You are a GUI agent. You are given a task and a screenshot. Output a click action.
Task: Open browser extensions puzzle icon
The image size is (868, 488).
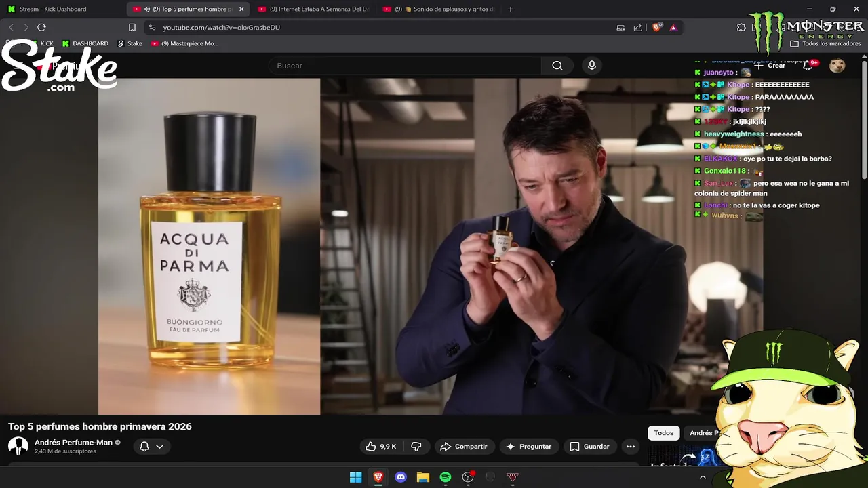tap(741, 27)
